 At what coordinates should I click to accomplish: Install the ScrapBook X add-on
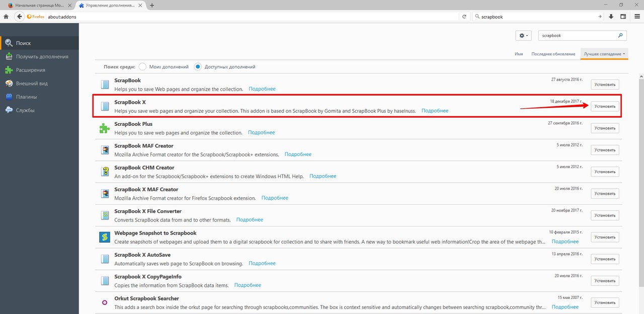605,106
